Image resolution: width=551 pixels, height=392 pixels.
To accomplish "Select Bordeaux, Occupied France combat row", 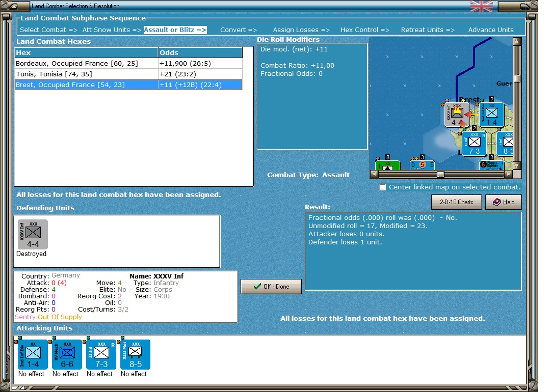I will pyautogui.click(x=128, y=63).
